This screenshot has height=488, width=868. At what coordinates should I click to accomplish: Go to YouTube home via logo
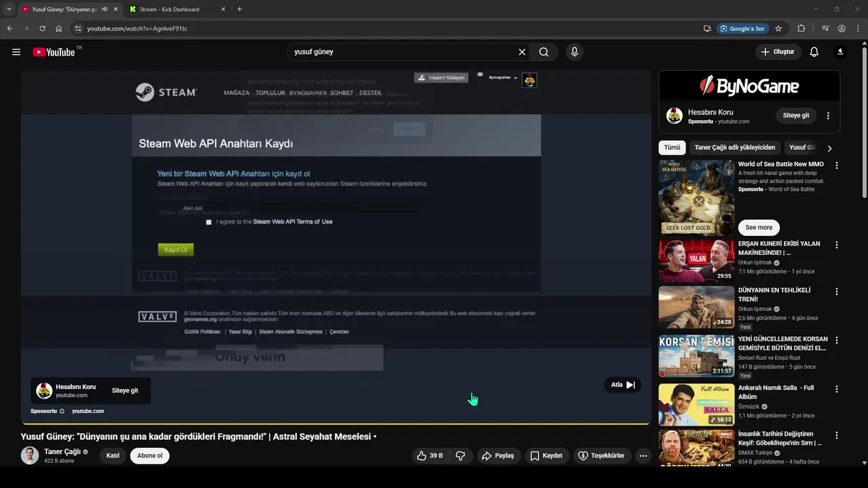pos(54,52)
